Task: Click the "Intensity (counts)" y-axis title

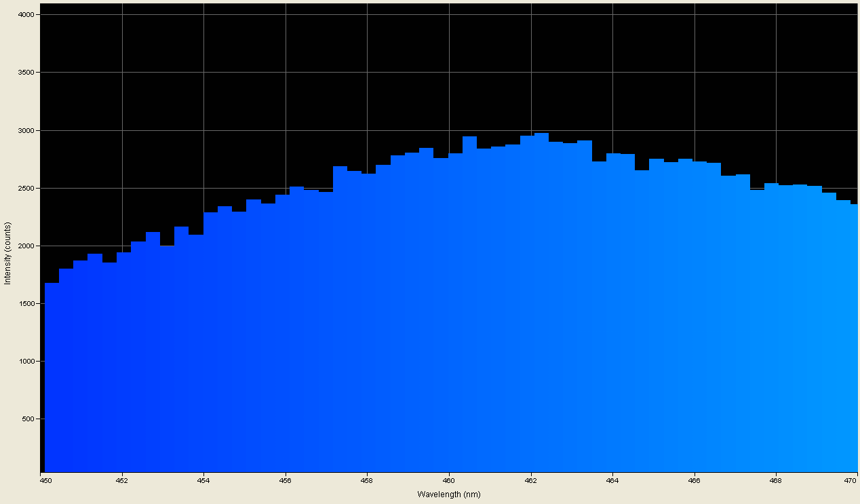Action: pyautogui.click(x=7, y=252)
